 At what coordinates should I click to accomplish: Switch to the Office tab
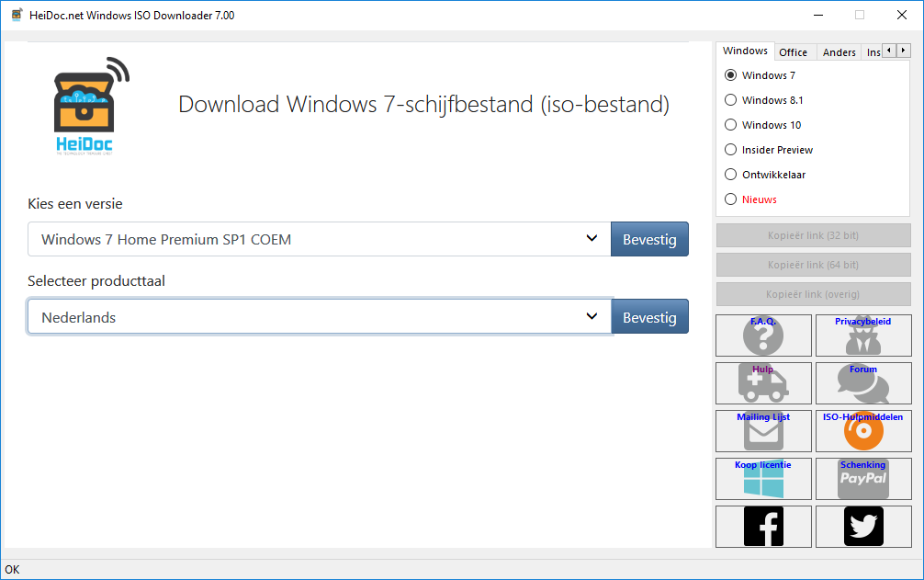click(x=794, y=52)
